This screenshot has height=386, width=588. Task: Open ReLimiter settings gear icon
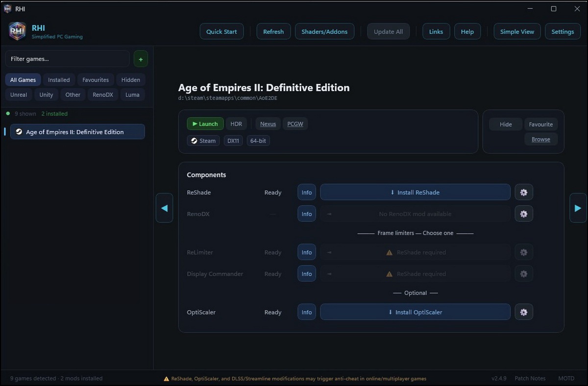click(524, 252)
